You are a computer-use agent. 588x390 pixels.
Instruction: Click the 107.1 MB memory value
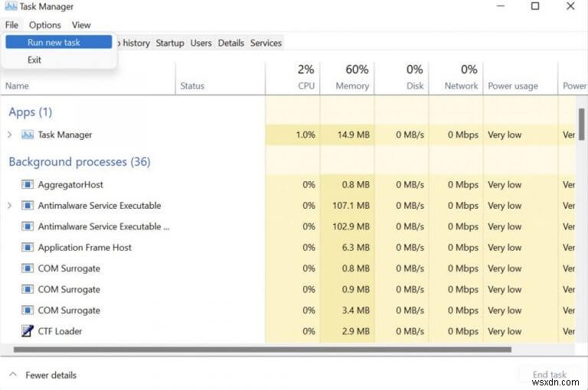point(351,205)
